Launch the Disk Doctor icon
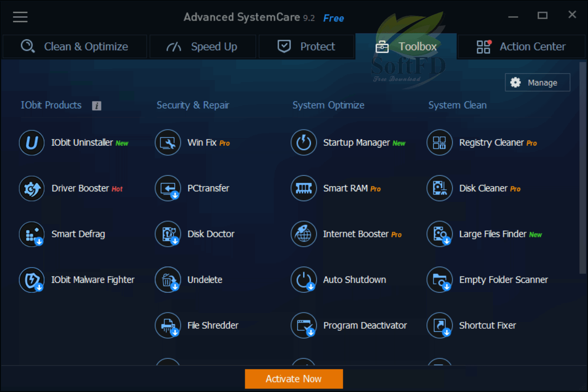588x392 pixels. (x=168, y=234)
